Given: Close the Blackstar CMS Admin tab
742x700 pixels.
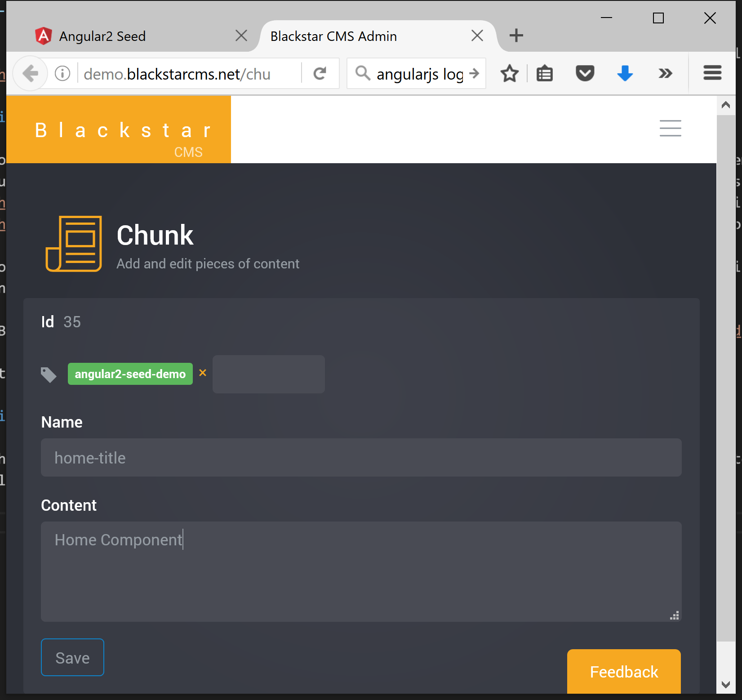Looking at the screenshot, I should (477, 36).
